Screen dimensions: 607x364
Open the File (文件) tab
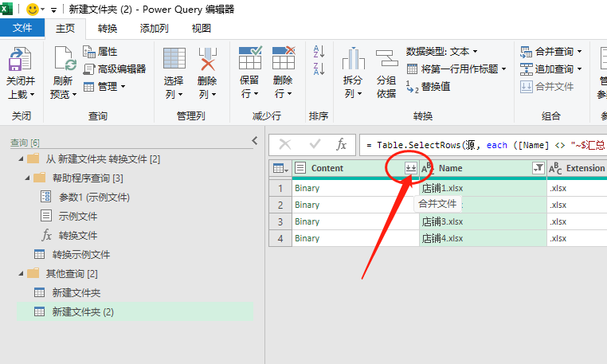(x=22, y=28)
